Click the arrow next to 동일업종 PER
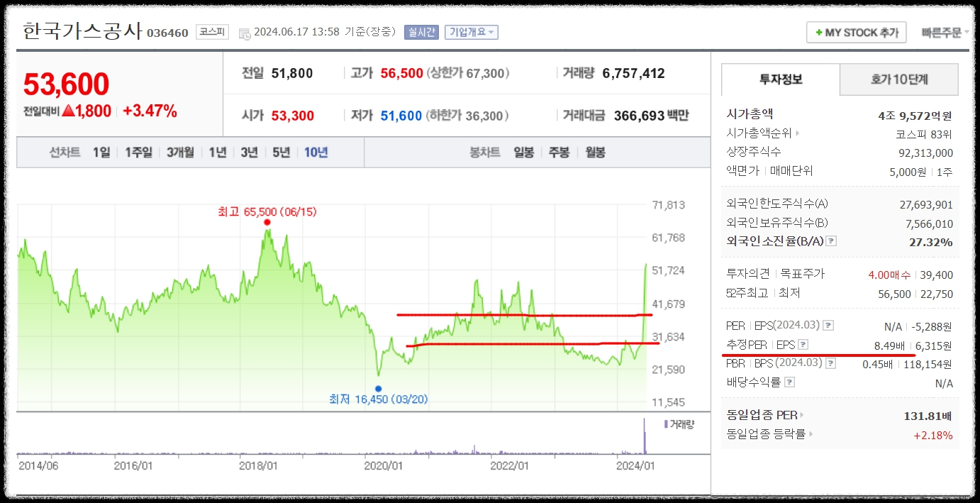 802,416
